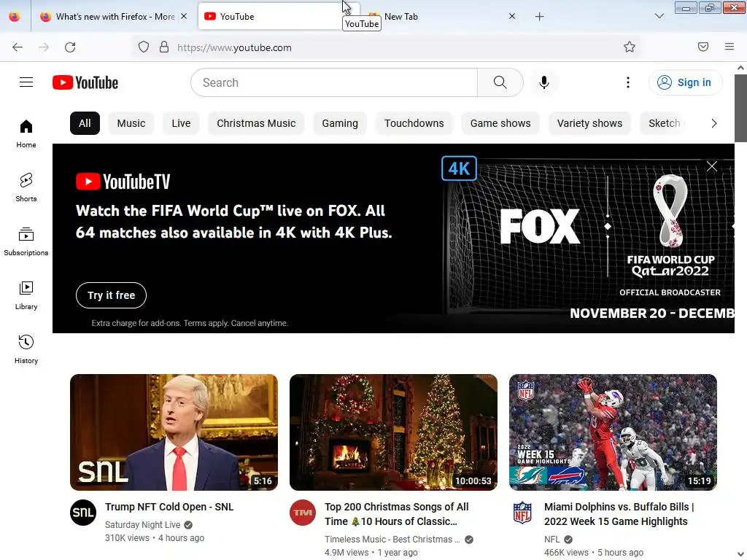Click the YouTube search input field
This screenshot has width=747, height=560.
tap(334, 82)
